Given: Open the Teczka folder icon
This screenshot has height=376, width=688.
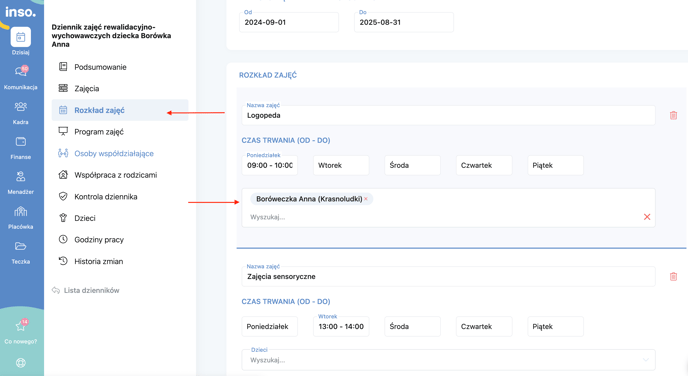Looking at the screenshot, I should point(21,246).
